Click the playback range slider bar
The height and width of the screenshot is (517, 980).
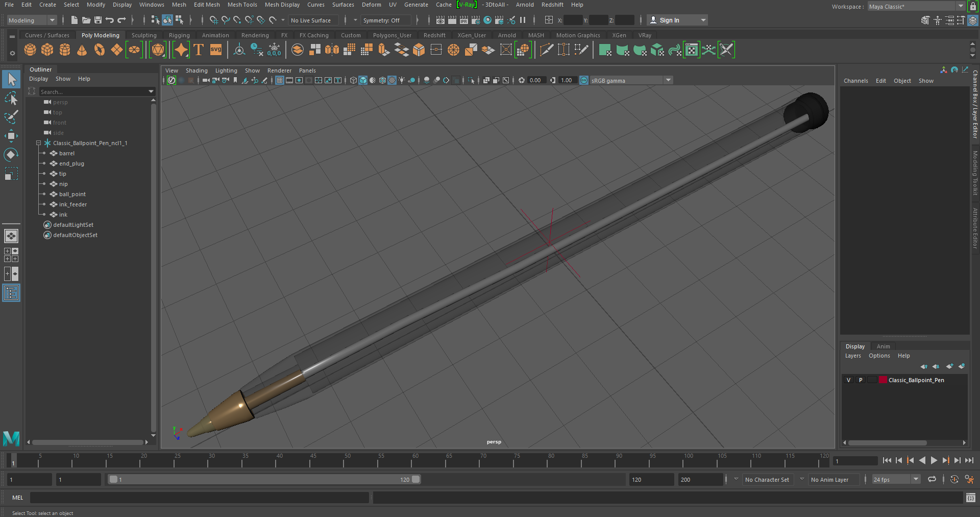point(264,479)
